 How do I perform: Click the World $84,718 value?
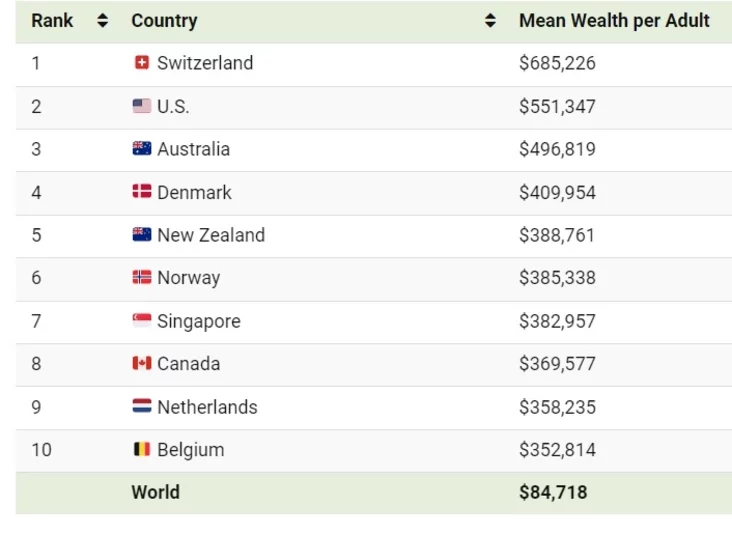pos(553,492)
